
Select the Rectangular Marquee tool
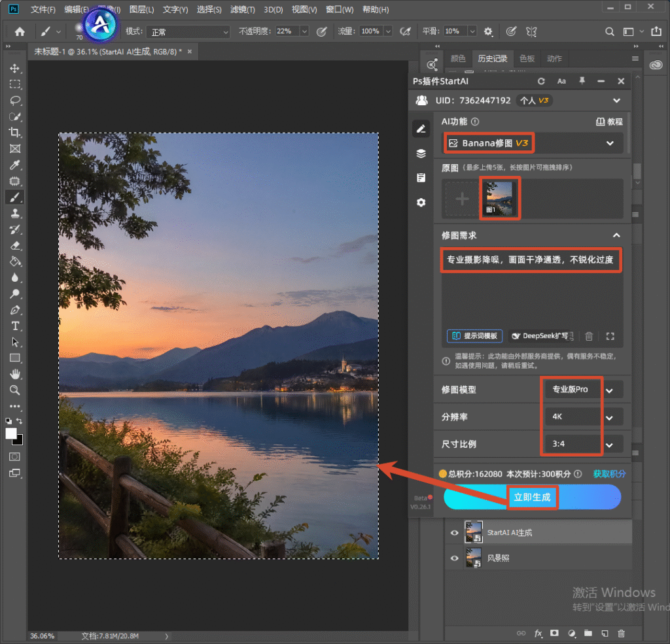click(x=15, y=84)
